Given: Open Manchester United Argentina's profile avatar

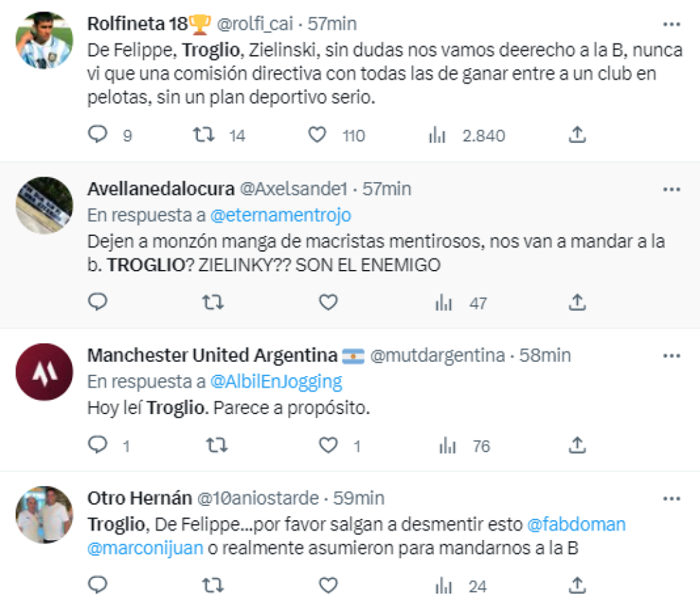Looking at the screenshot, I should [43, 371].
